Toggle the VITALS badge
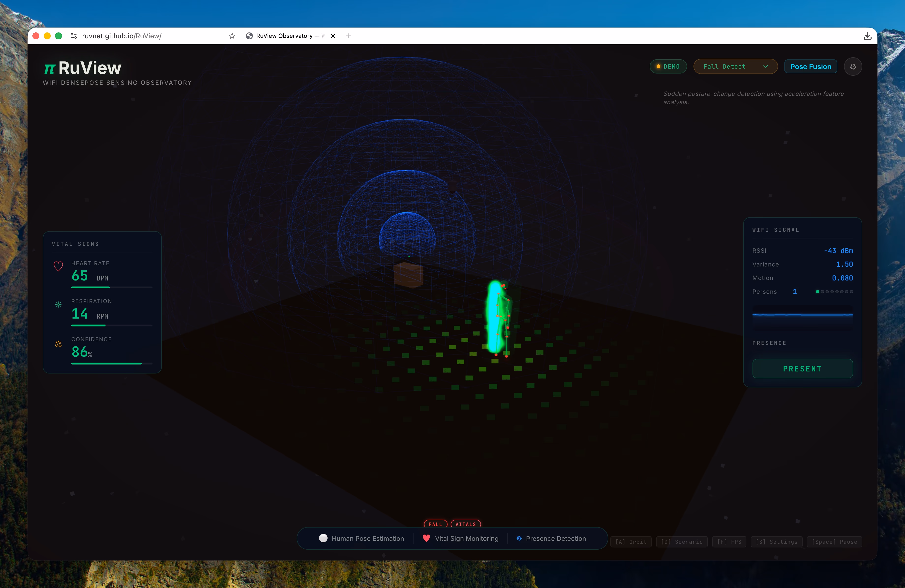Screen dimensions: 905x588 466,524
